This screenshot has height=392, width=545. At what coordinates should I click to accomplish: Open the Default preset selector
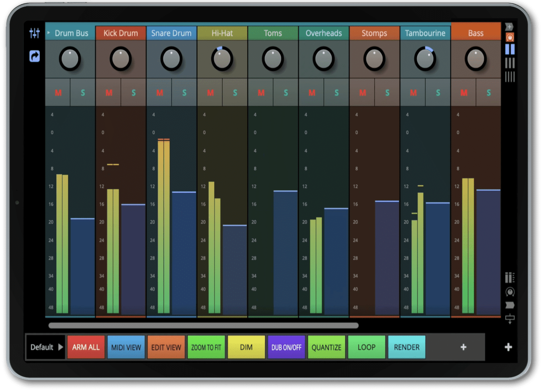tap(45, 347)
